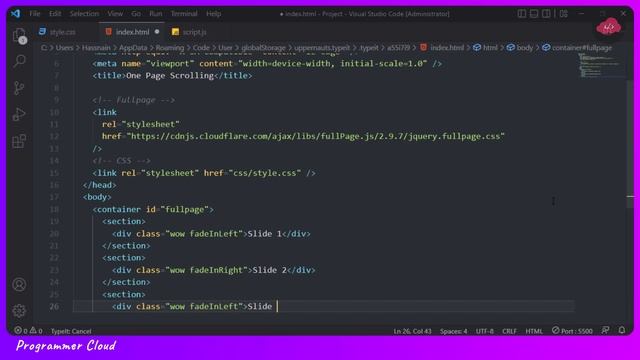This screenshot has width=640, height=360.
Task: Change encoding via UTF-8
Action: tap(484, 331)
